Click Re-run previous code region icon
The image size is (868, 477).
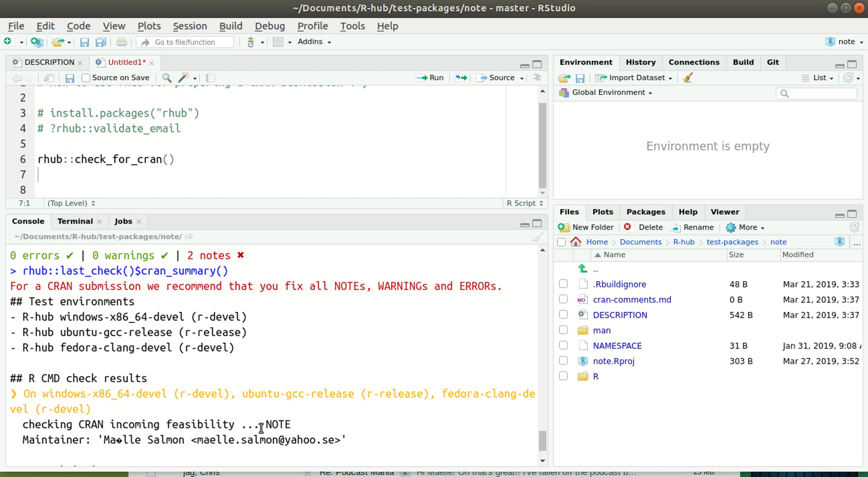click(461, 78)
